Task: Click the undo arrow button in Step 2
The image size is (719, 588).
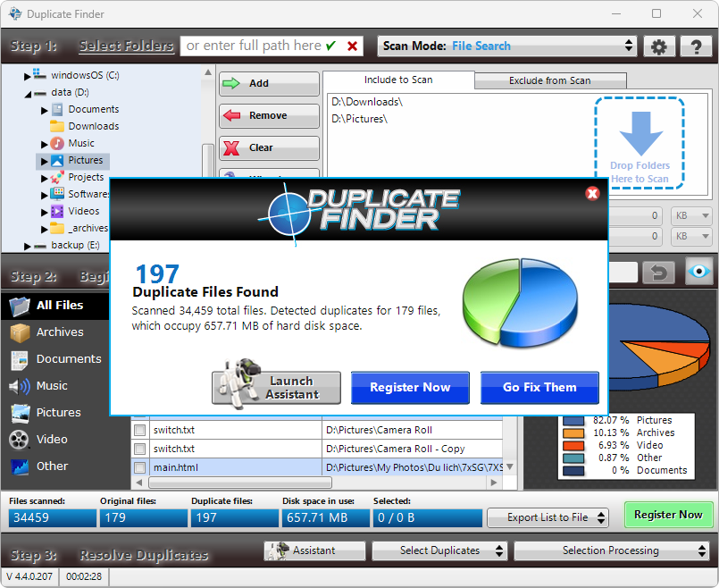Action: [x=658, y=273]
